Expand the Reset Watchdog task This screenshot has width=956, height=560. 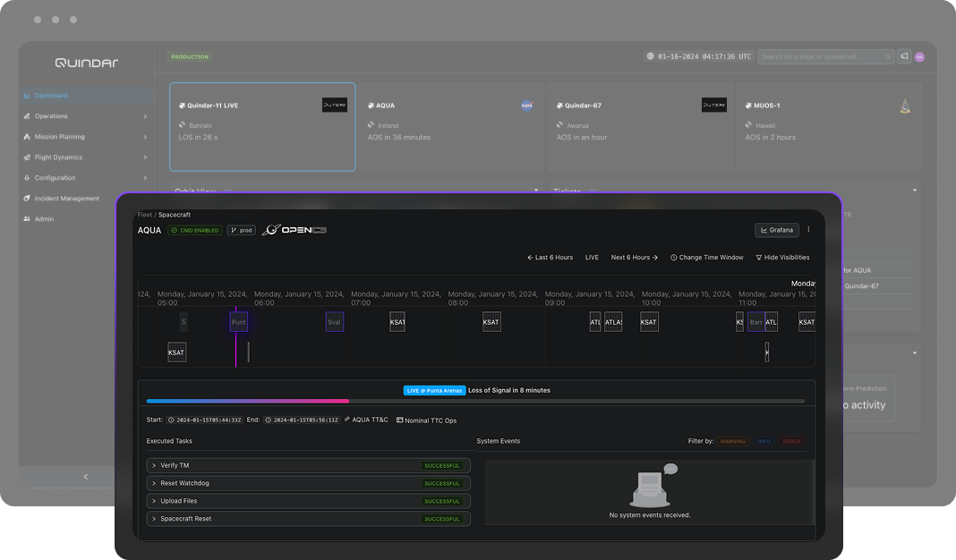tap(308, 483)
